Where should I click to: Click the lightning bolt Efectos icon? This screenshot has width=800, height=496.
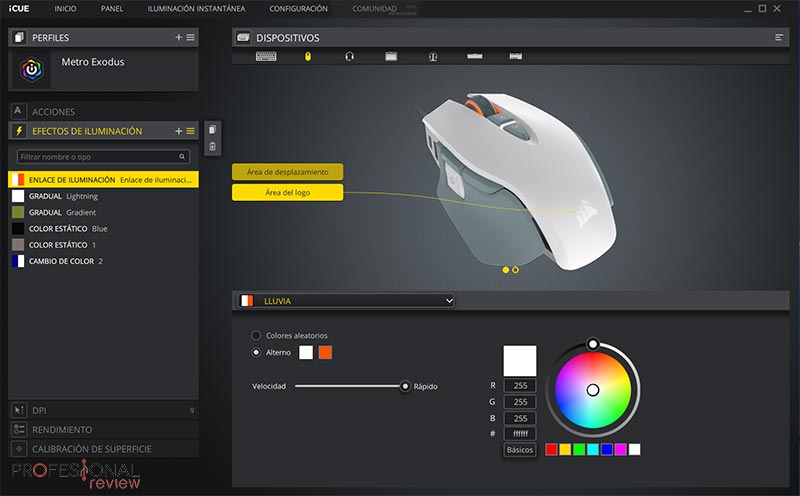[x=19, y=131]
